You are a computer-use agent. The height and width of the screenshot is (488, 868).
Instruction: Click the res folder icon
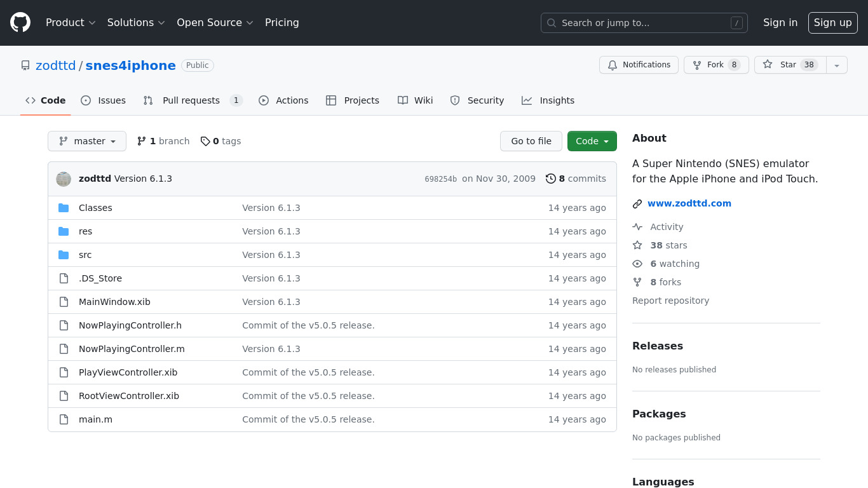point(64,231)
